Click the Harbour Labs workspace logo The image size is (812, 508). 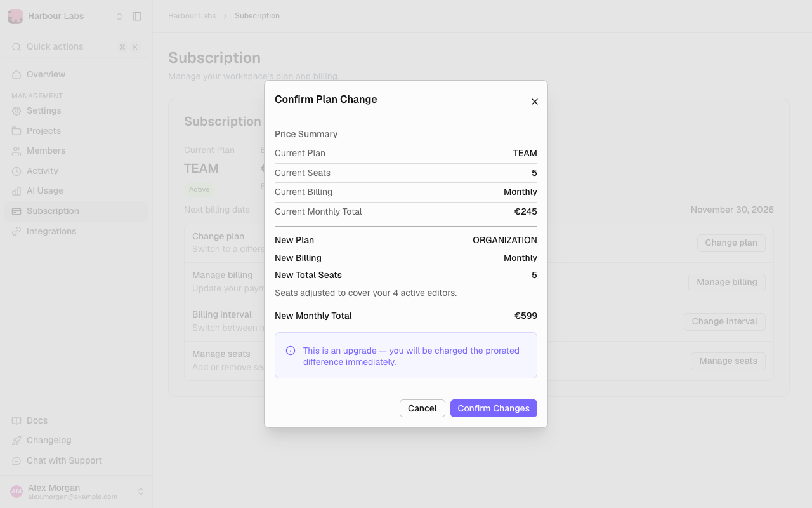tap(15, 17)
